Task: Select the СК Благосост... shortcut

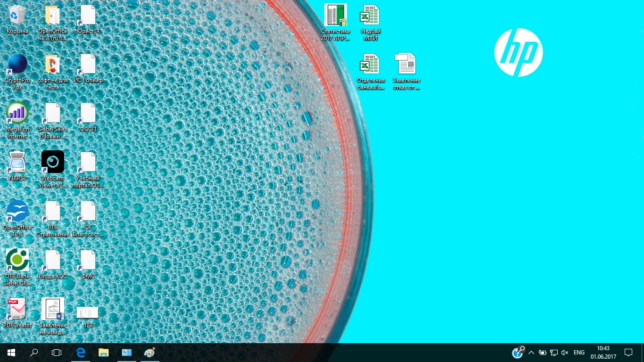Action: click(x=88, y=212)
